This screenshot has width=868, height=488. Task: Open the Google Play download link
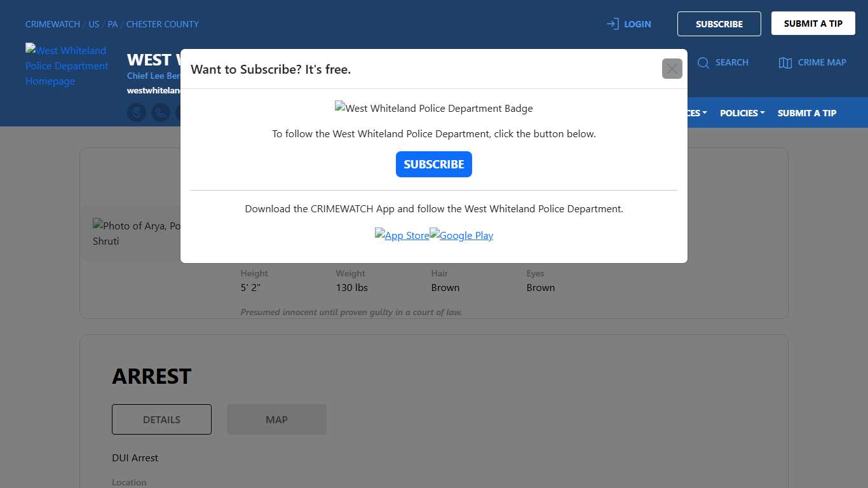pos(461,235)
